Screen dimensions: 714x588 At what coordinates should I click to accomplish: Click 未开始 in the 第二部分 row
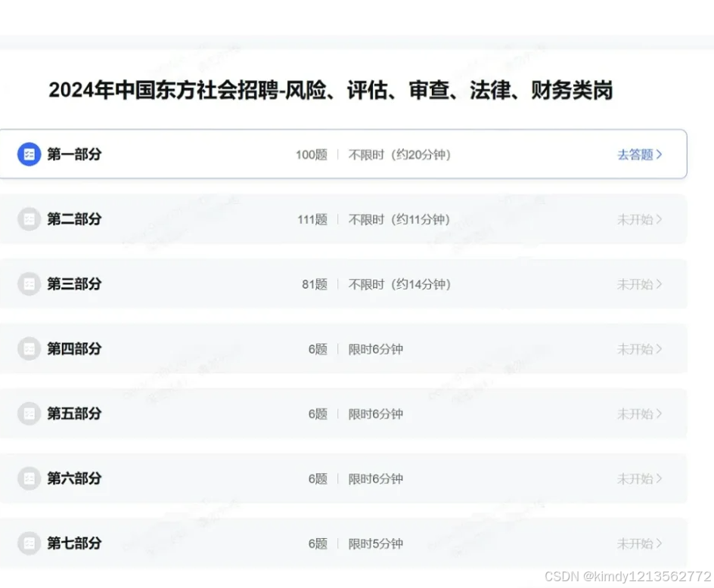coord(639,219)
